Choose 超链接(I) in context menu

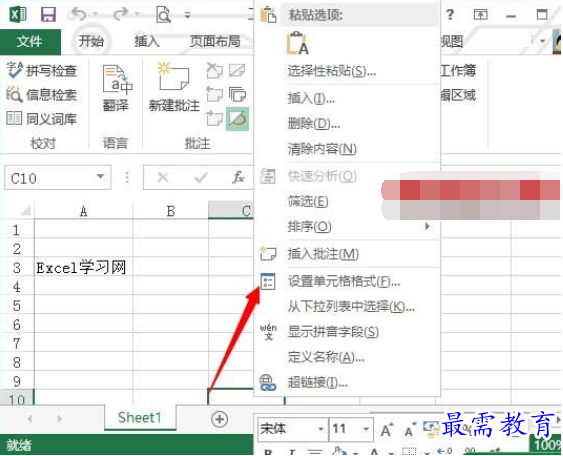pos(317,382)
